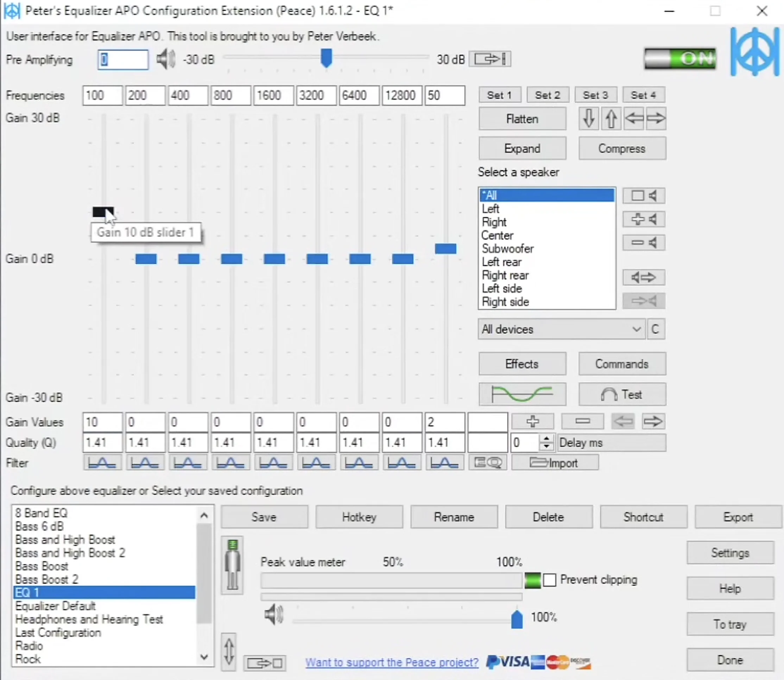The height and width of the screenshot is (680, 784).
Task: Click the EQ magnifier filter button
Action: pyautogui.click(x=488, y=463)
